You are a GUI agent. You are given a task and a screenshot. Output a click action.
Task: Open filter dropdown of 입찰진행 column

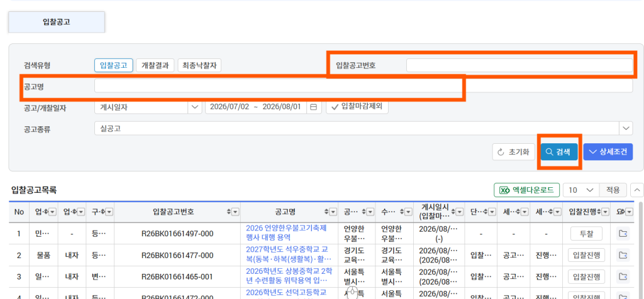coord(606,212)
